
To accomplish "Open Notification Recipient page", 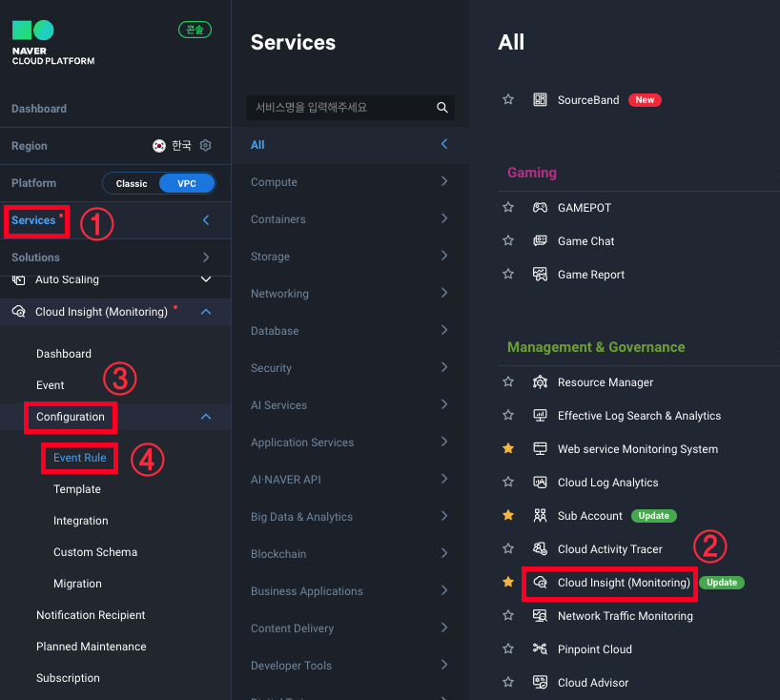I will click(x=91, y=615).
